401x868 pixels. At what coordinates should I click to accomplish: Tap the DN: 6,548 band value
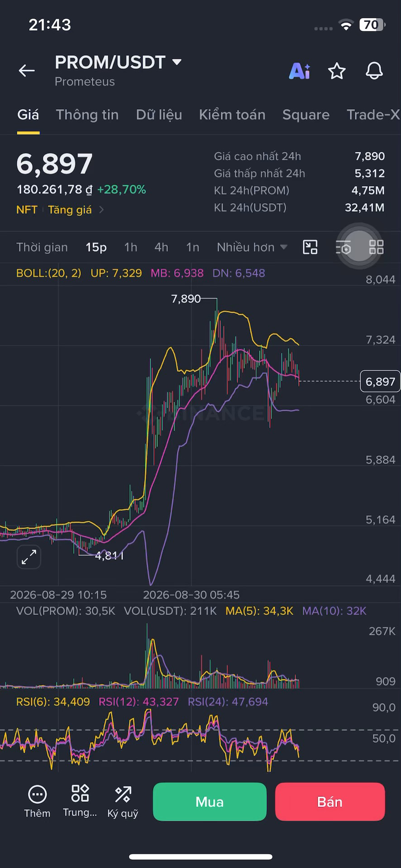[x=239, y=273]
